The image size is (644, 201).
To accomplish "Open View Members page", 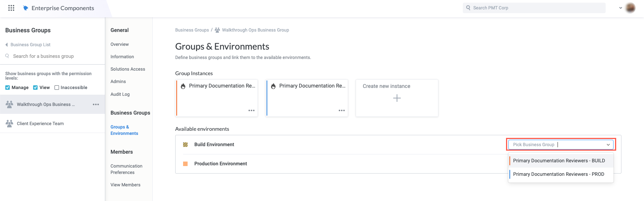I will pos(126,185).
